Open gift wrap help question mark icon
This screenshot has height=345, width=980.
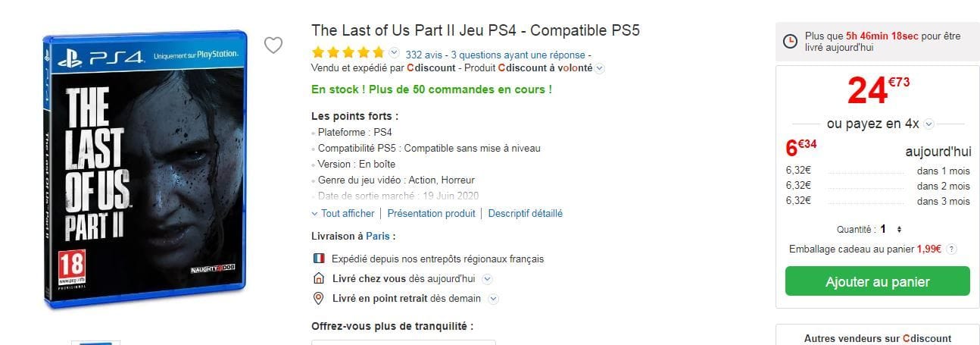[x=951, y=249]
